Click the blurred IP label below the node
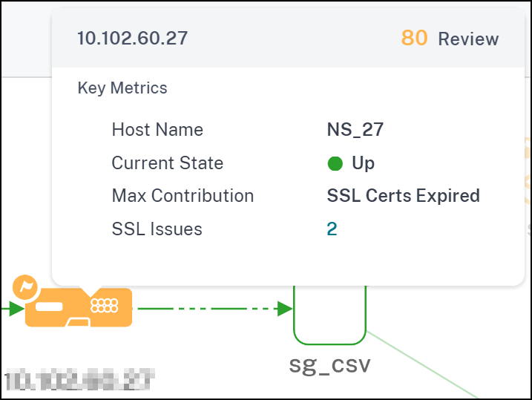This screenshot has width=532, height=400. point(79,380)
